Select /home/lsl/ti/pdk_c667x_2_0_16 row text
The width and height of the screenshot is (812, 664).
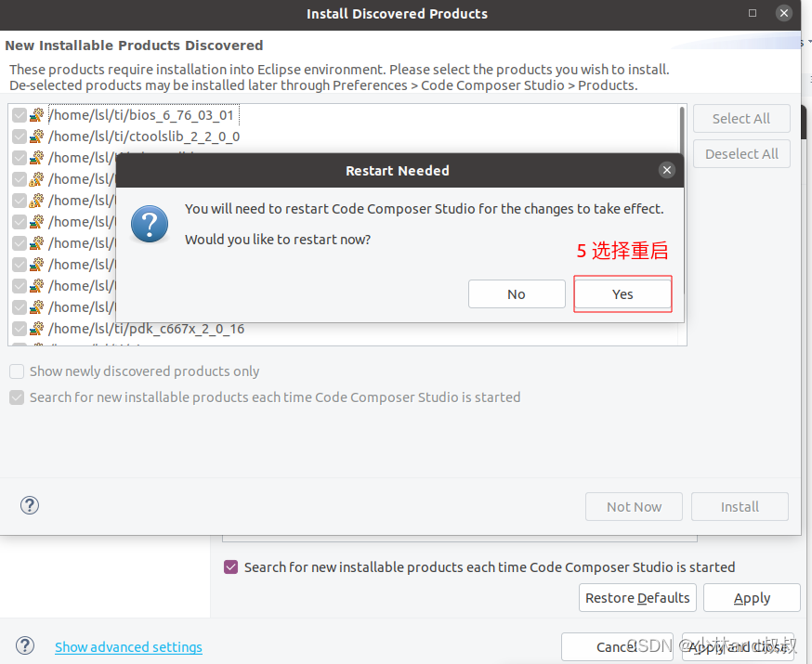(x=146, y=329)
